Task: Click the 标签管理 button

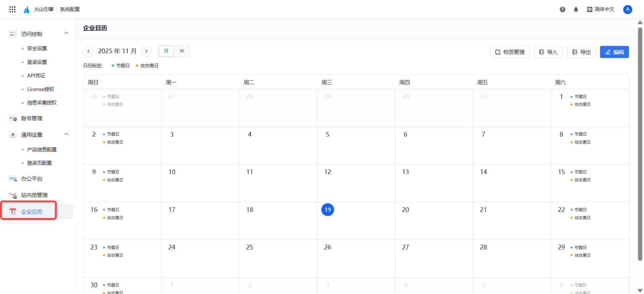Action: click(x=509, y=52)
